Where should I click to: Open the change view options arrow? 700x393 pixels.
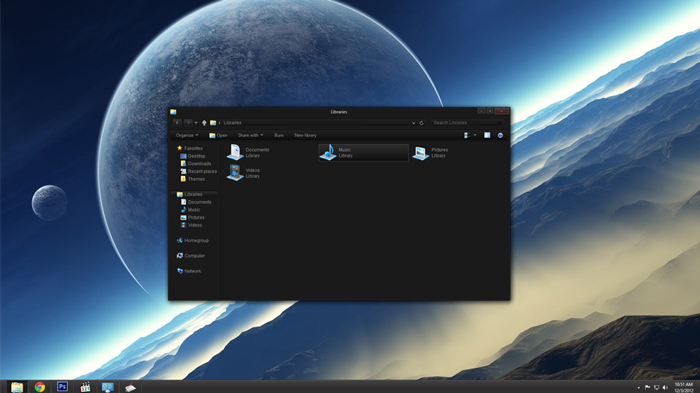[x=475, y=135]
